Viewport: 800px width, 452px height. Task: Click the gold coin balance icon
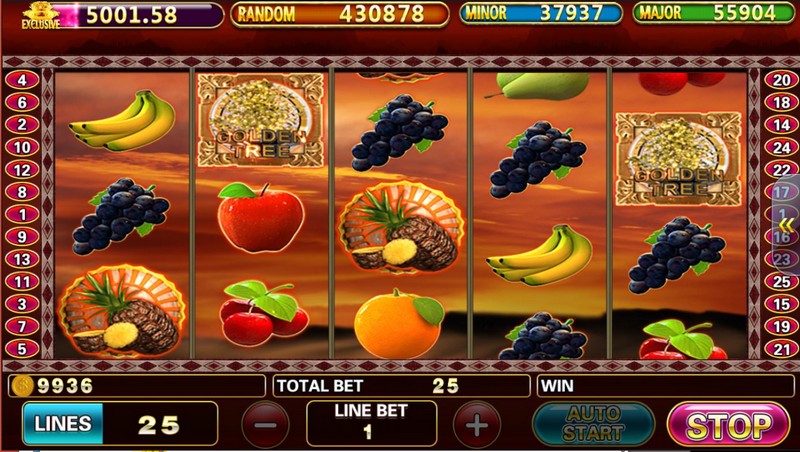tap(22, 386)
